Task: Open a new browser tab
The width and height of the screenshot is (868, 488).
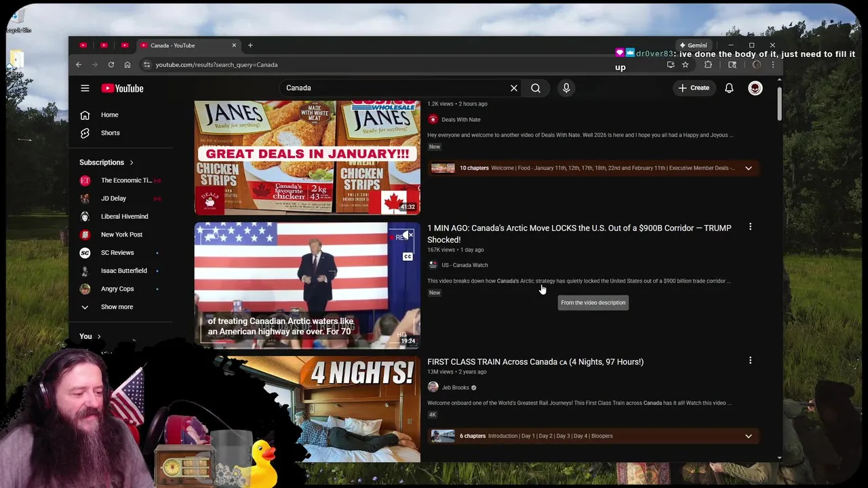Action: (250, 45)
